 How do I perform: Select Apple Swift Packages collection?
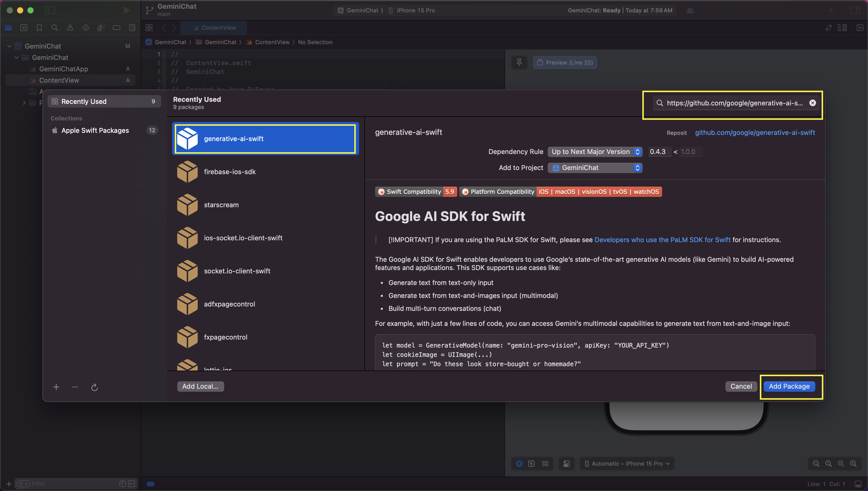coord(95,131)
